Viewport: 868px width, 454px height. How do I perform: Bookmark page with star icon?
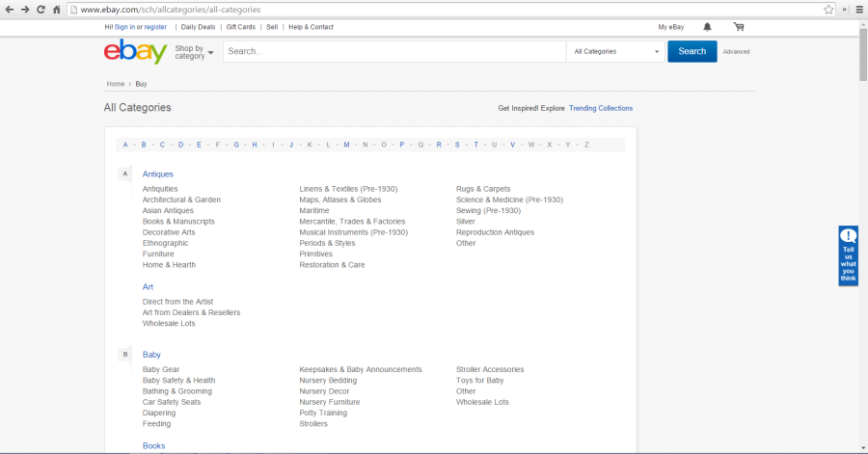coord(828,9)
